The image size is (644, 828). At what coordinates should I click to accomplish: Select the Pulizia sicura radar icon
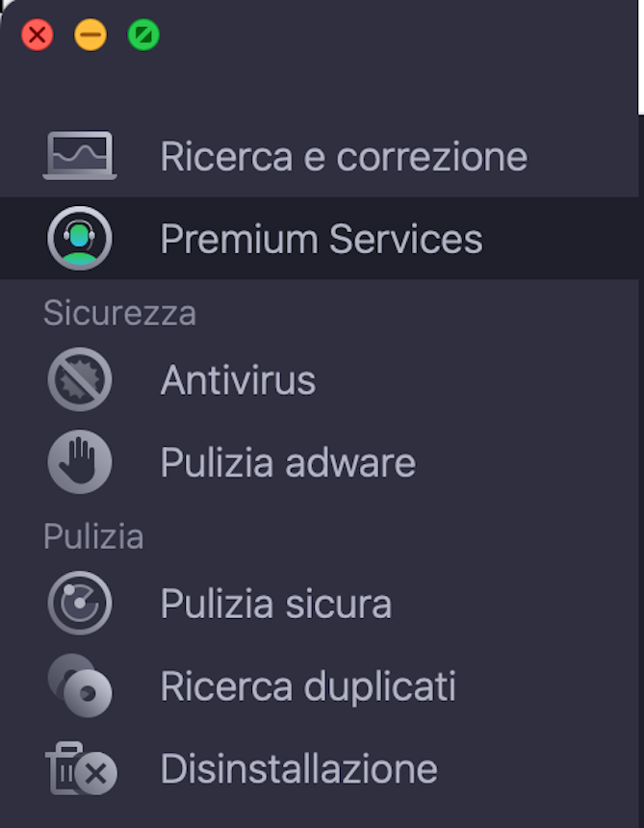tap(80, 603)
